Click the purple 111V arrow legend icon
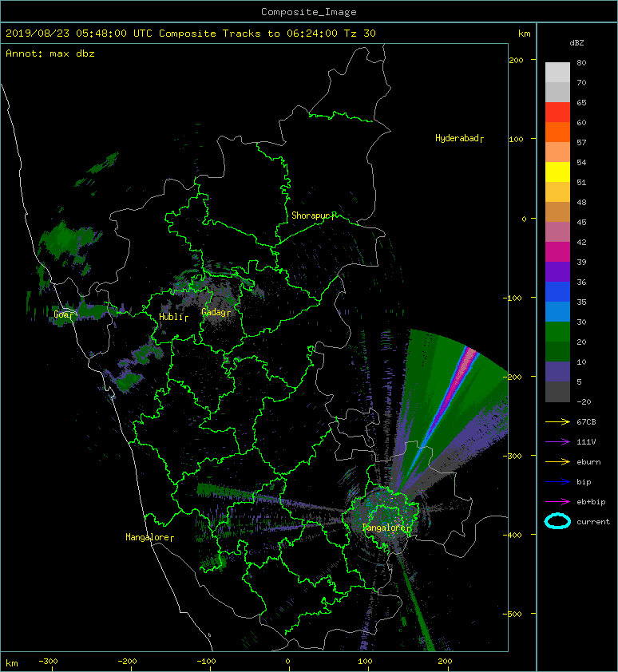Image resolution: width=618 pixels, height=672 pixels. [557, 441]
